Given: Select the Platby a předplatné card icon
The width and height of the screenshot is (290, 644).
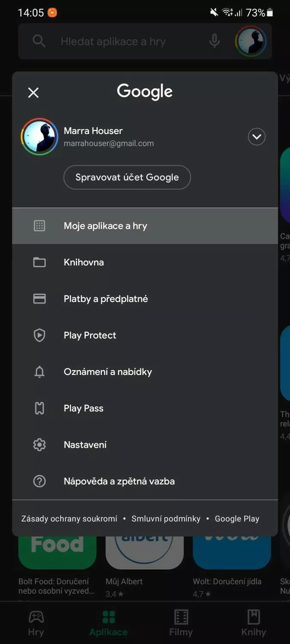Looking at the screenshot, I should coord(40,299).
